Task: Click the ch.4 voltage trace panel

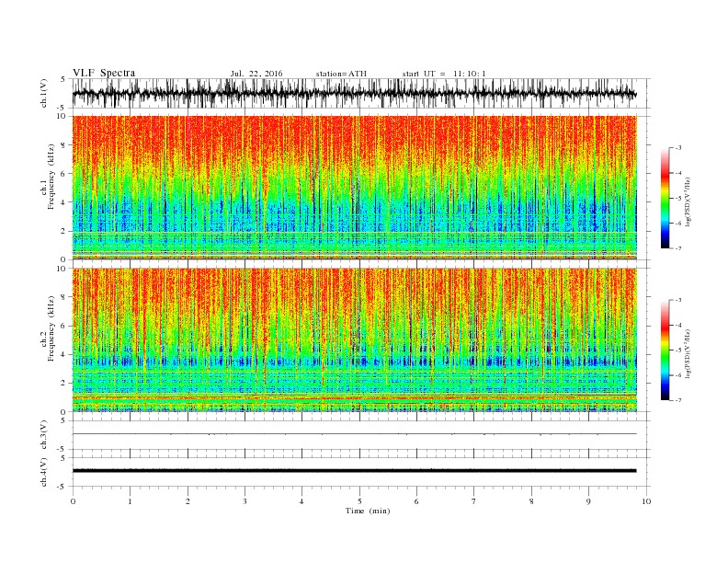Action: (x=361, y=472)
